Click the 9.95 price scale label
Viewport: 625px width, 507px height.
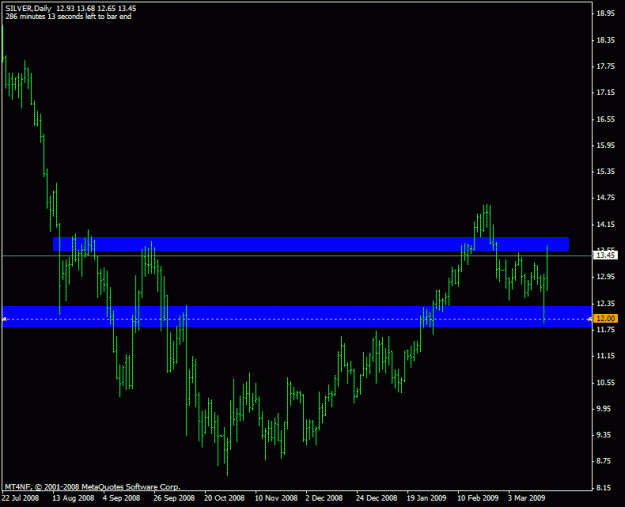pos(605,409)
